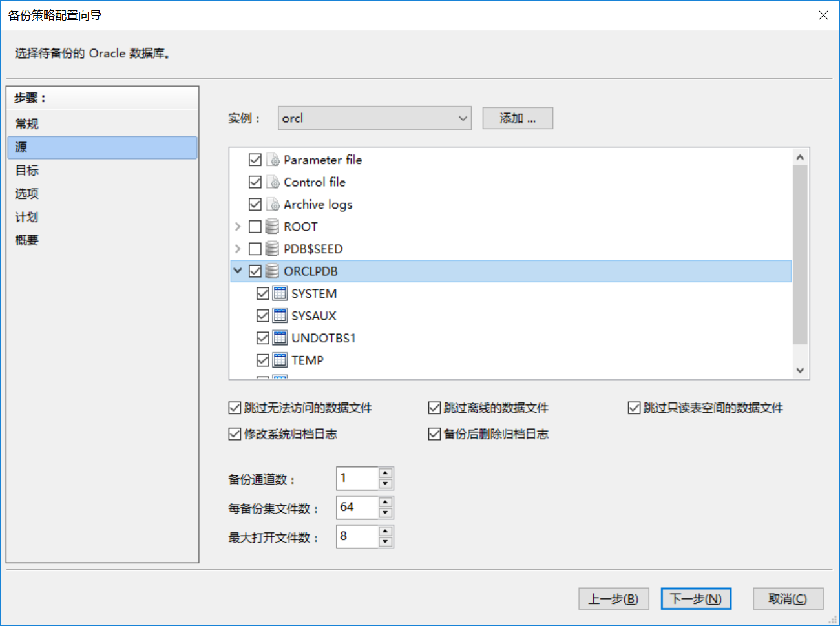Click the Archive logs file icon

pyautogui.click(x=273, y=204)
